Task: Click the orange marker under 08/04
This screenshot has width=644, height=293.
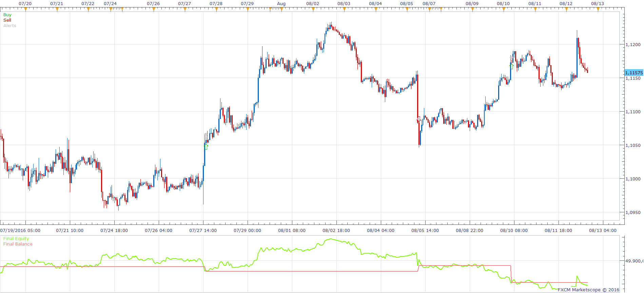Action: [x=376, y=9]
